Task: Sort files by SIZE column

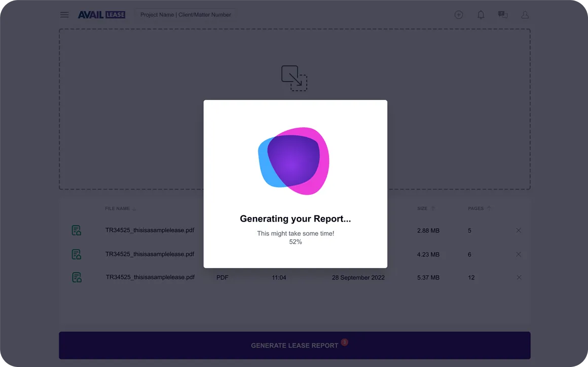Action: coord(423,208)
